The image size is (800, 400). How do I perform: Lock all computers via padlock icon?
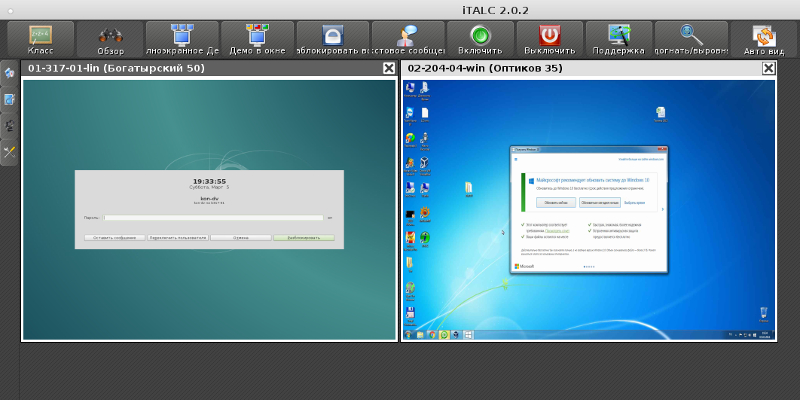point(333,39)
